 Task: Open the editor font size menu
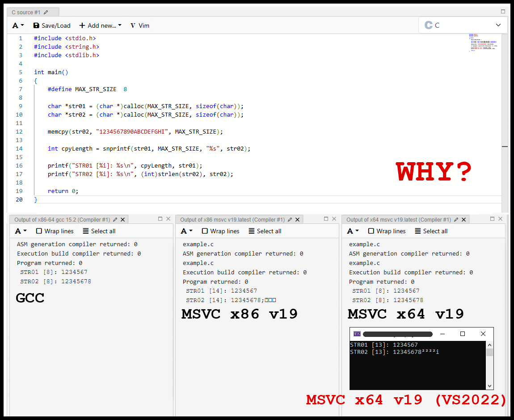(18, 25)
